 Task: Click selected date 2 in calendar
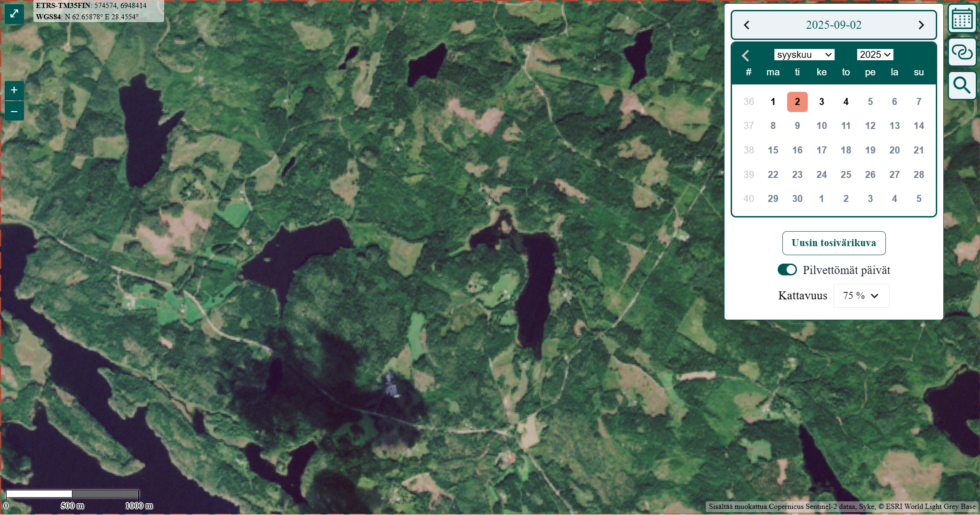point(797,102)
